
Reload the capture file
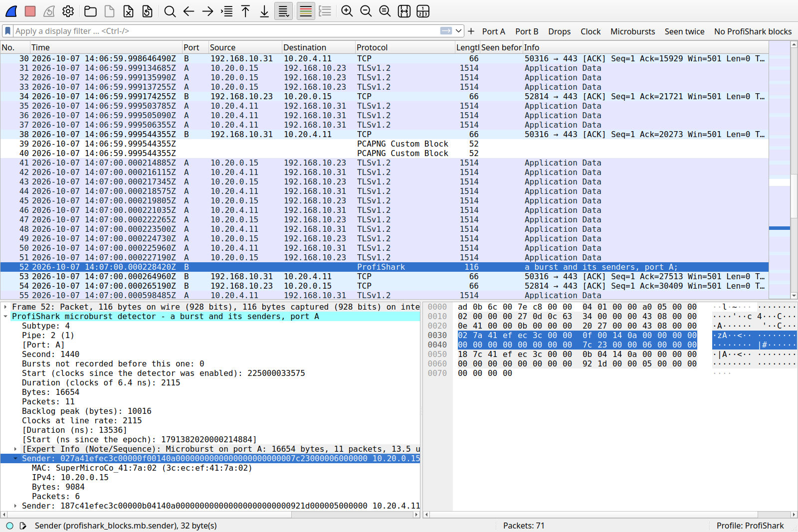tap(147, 11)
